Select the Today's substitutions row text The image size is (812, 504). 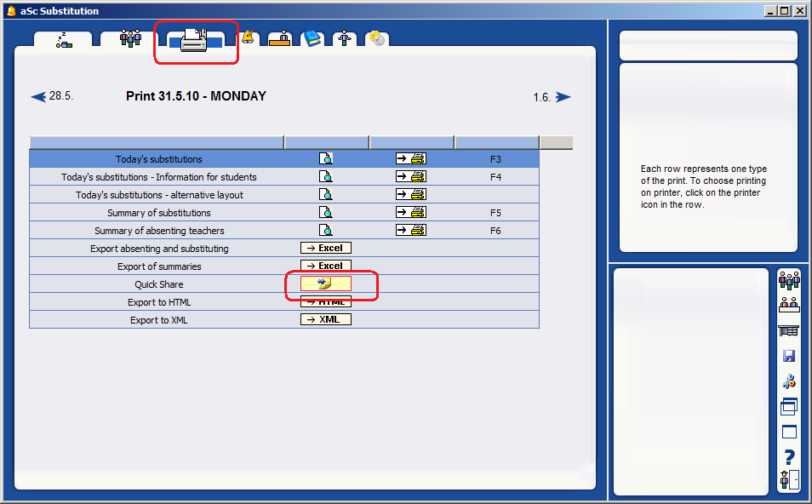(x=158, y=159)
